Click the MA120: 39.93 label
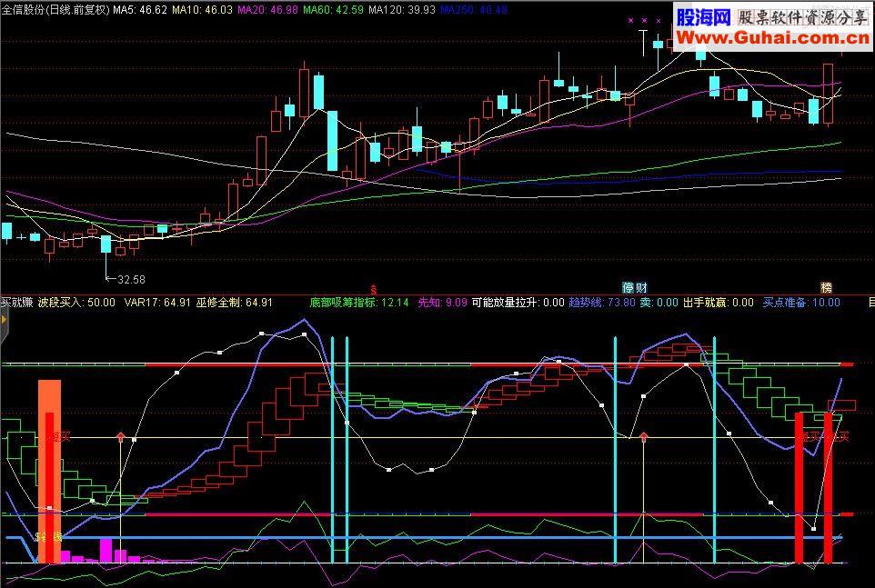Screen dimensions: 875x588 coord(402,9)
